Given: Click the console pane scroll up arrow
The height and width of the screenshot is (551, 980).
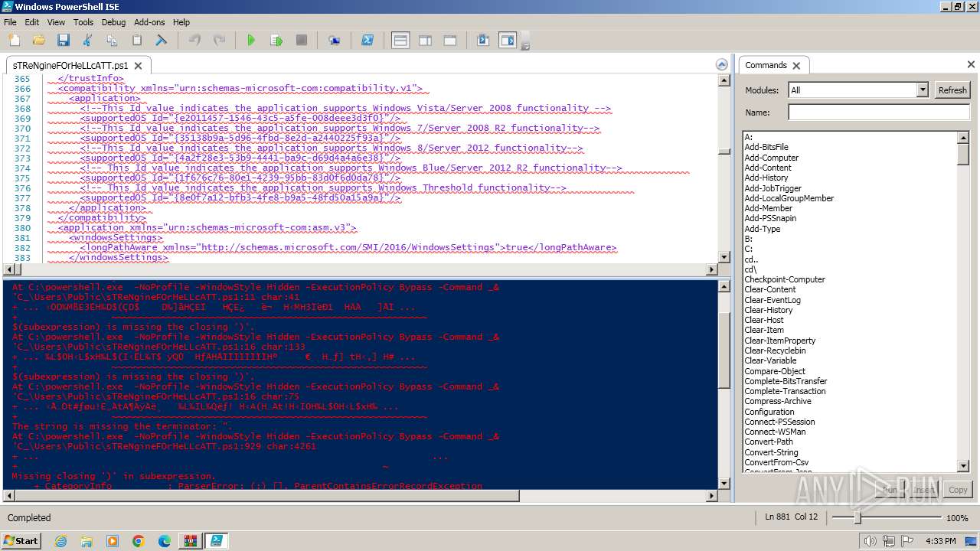Looking at the screenshot, I should tap(724, 286).
